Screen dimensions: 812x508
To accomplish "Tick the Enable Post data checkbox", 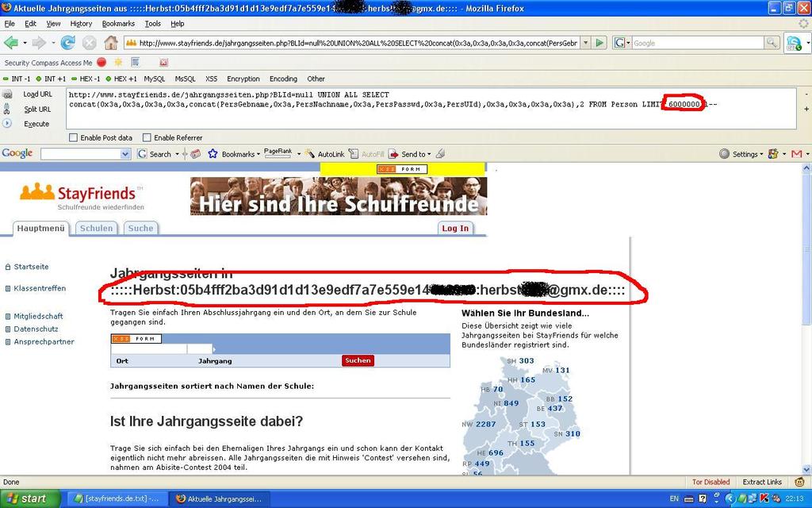I will click(73, 138).
